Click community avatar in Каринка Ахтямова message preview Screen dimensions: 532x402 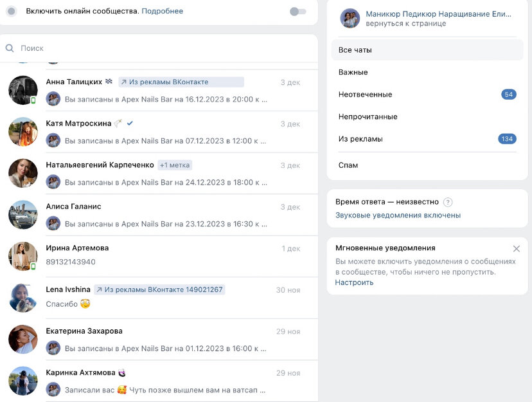tap(53, 389)
